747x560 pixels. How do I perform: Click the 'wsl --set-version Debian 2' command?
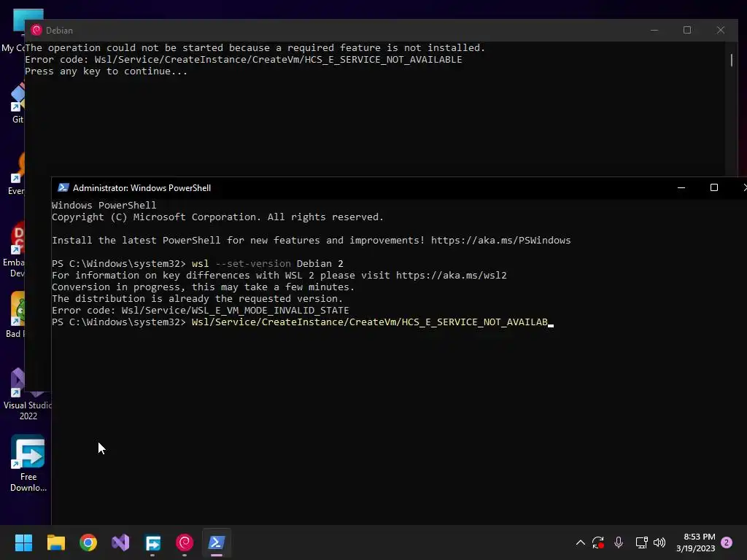(x=267, y=264)
